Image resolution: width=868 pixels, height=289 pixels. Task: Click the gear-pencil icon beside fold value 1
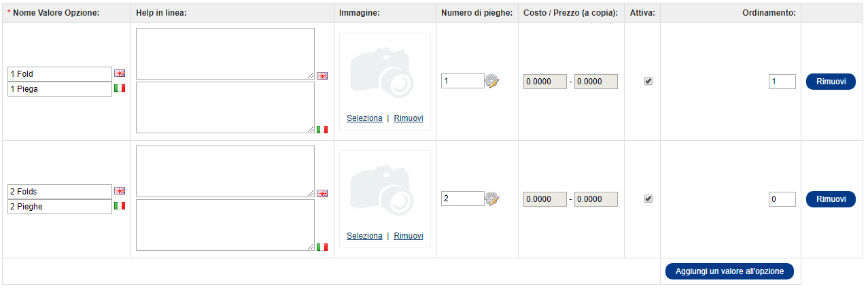point(492,82)
